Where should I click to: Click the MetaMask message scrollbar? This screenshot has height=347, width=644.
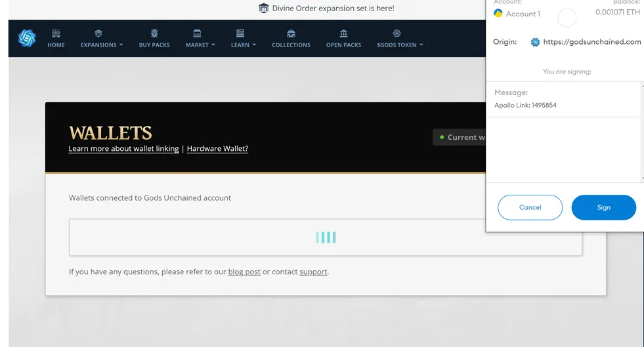[x=642, y=132]
